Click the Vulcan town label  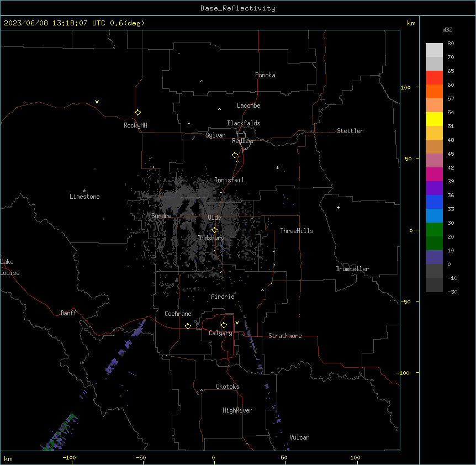(300, 437)
